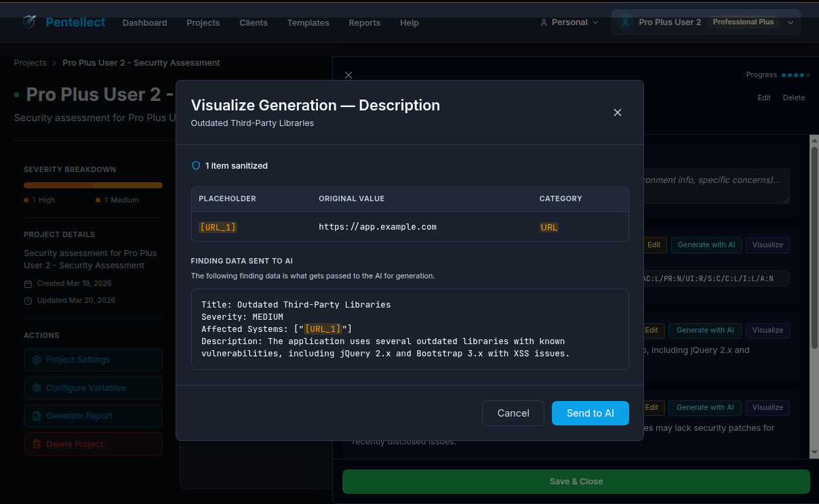The image size is (819, 504).
Task: Go to Projects breadcrumb link
Action: pyautogui.click(x=31, y=62)
